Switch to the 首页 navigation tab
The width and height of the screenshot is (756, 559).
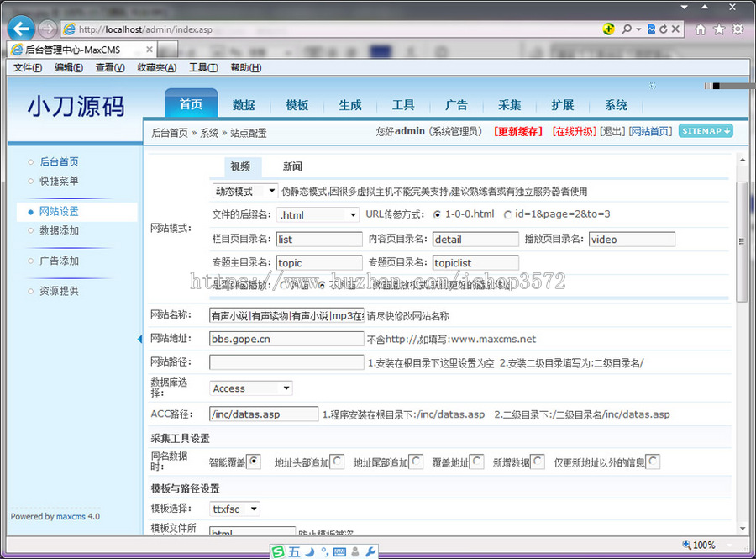pyautogui.click(x=191, y=103)
